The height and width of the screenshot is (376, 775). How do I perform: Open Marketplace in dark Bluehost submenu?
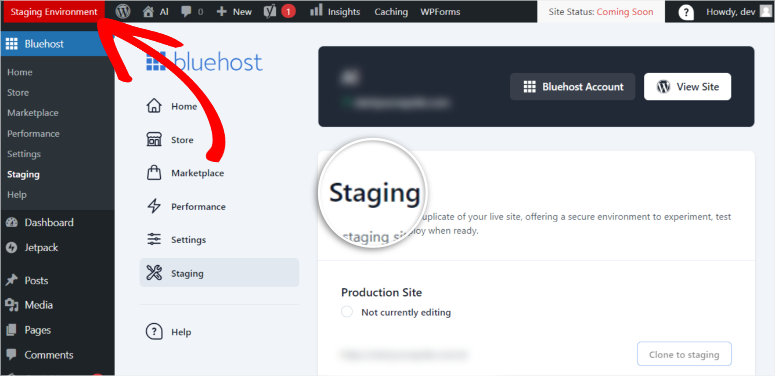pos(33,113)
